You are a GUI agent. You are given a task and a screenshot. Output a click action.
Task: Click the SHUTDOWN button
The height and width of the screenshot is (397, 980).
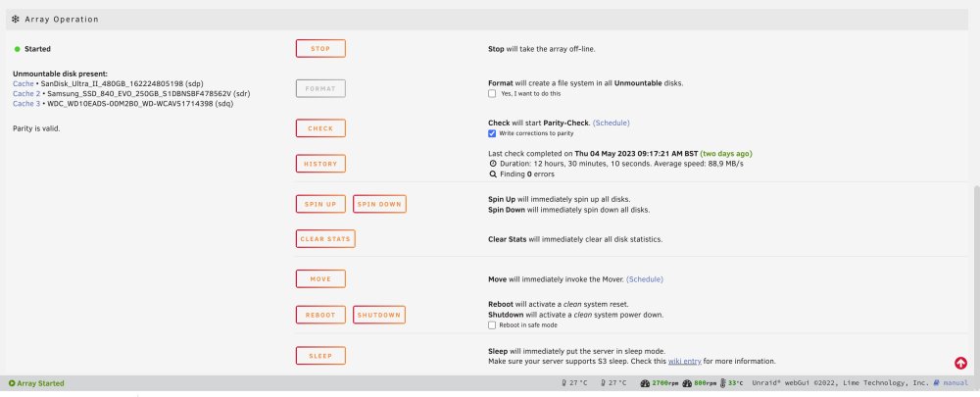(379, 315)
